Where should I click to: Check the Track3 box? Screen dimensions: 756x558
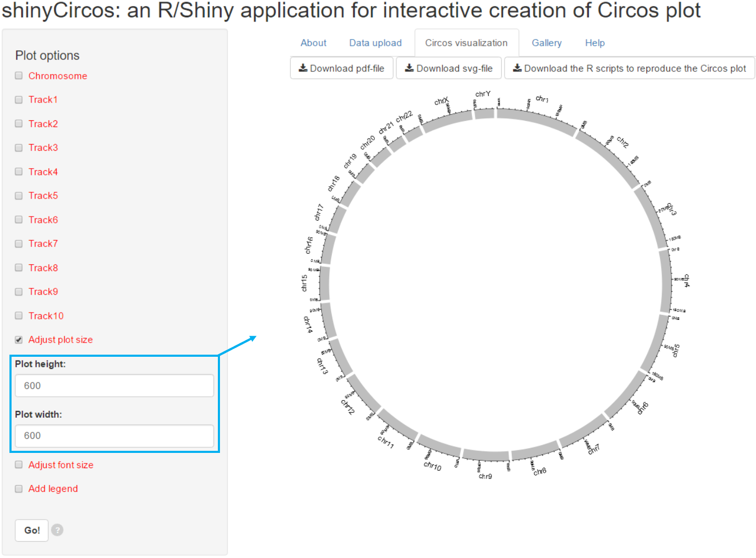19,148
